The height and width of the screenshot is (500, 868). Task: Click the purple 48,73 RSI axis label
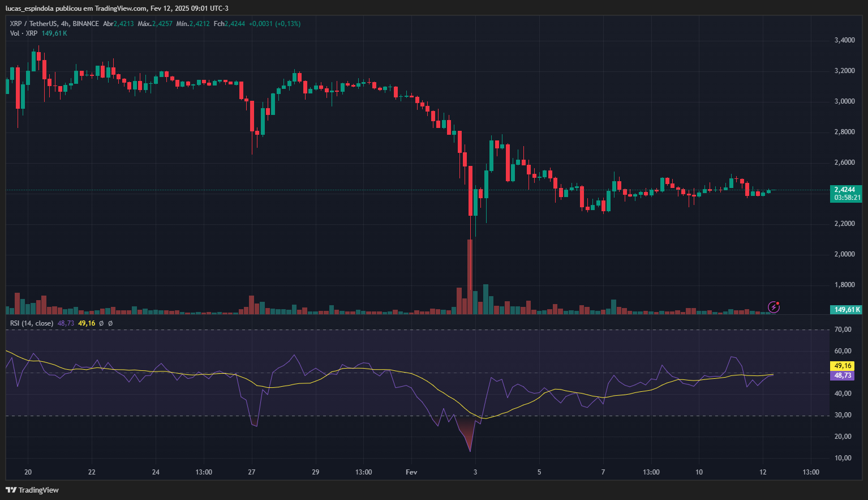(x=843, y=375)
